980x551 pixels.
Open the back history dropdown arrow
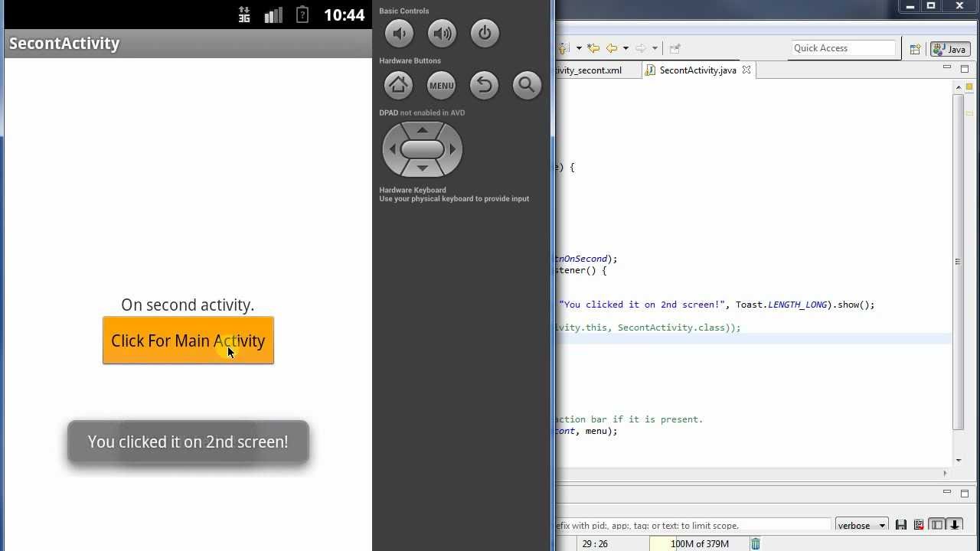coord(626,48)
